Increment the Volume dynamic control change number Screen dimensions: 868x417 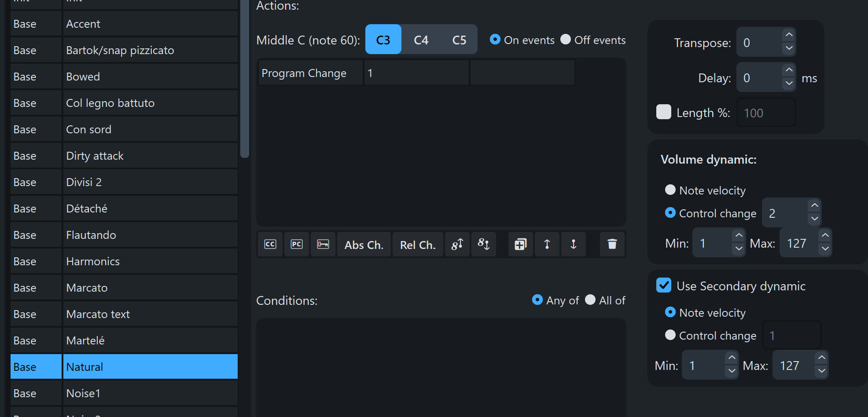pos(815,205)
